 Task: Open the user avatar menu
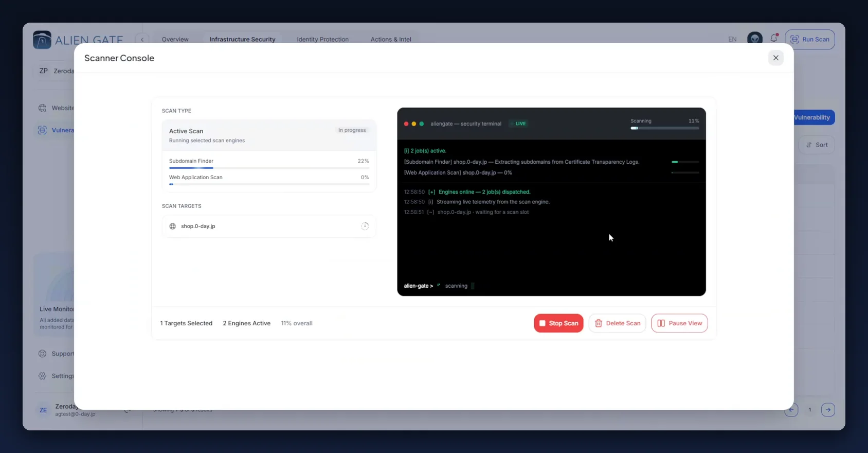(x=754, y=38)
